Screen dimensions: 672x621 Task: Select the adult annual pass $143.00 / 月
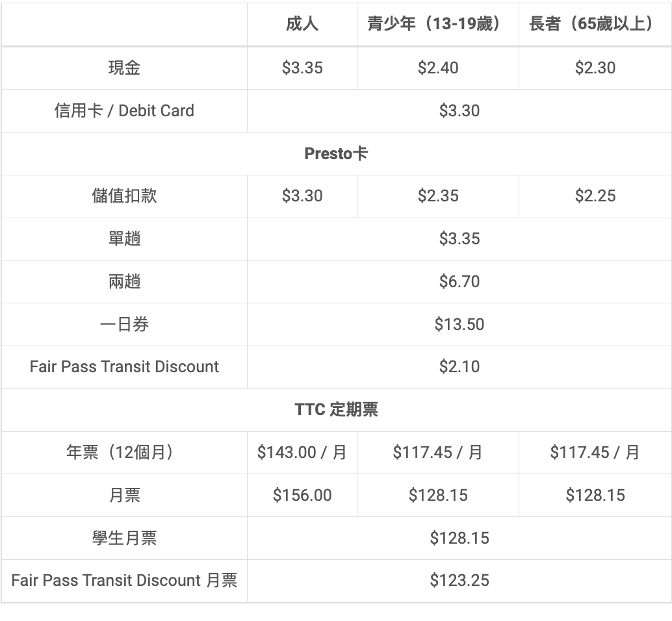pos(302,452)
